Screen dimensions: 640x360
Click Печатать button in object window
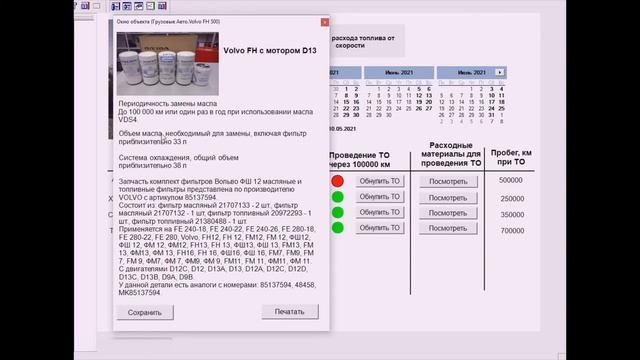point(290,311)
